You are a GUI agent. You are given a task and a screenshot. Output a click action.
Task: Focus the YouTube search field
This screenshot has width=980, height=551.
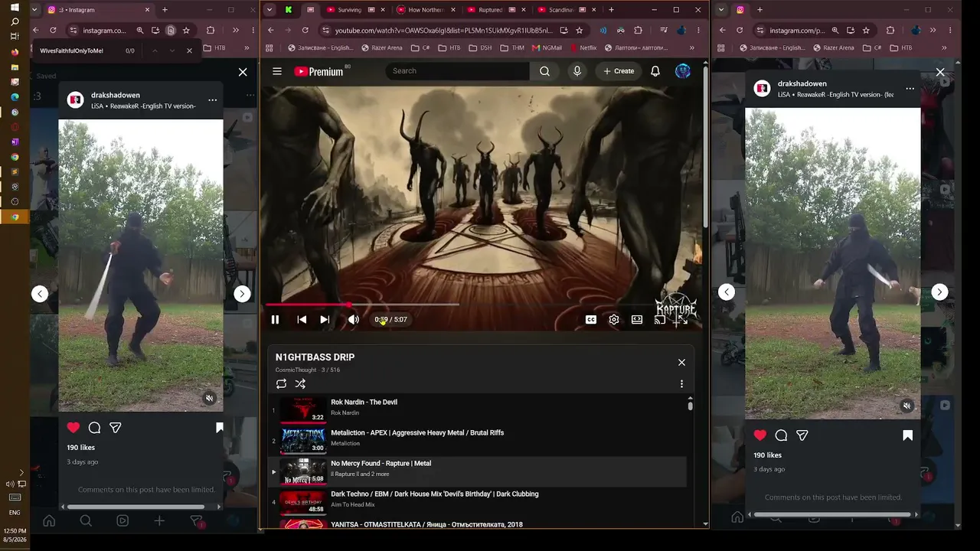coord(458,71)
